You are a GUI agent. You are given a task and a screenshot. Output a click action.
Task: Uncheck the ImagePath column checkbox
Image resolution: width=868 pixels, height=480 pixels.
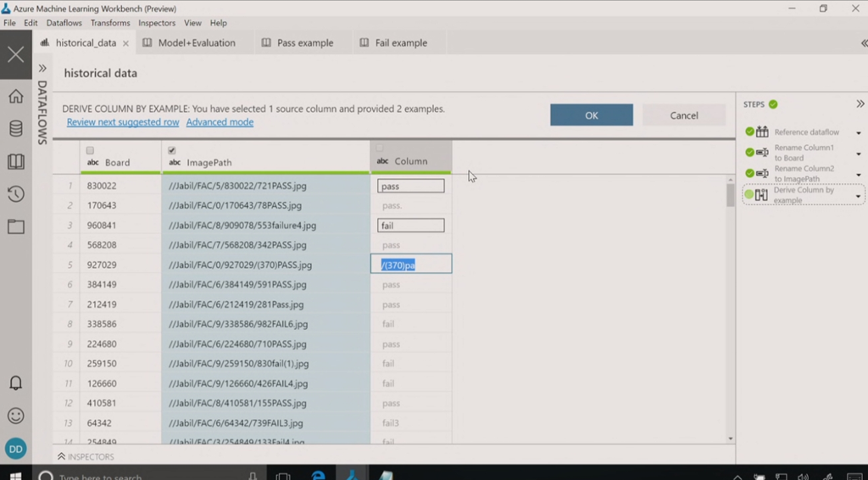173,150
